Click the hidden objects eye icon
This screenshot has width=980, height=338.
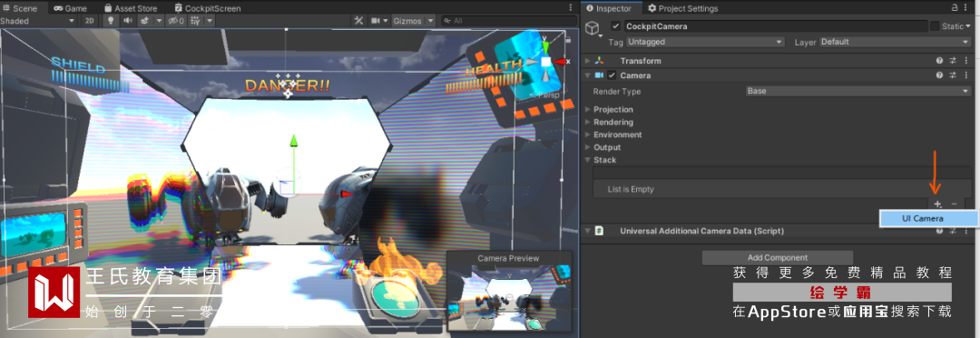tap(175, 21)
